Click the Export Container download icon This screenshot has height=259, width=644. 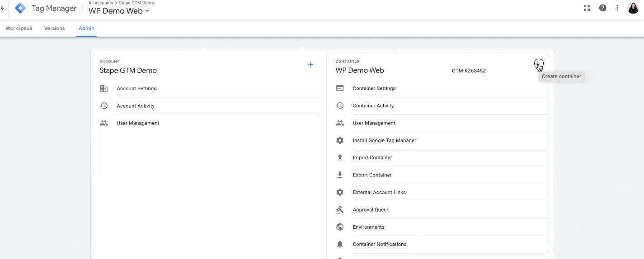pos(340,175)
